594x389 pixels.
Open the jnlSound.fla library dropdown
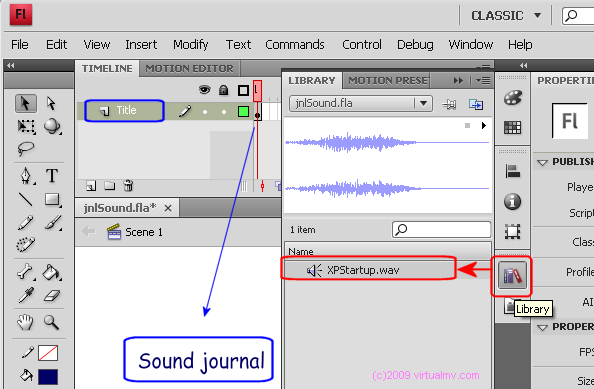coord(361,103)
